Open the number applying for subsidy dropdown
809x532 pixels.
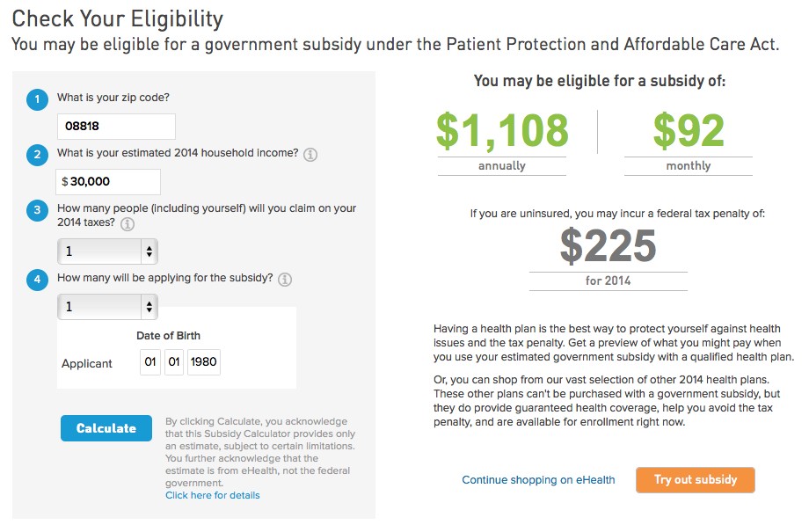pos(107,307)
